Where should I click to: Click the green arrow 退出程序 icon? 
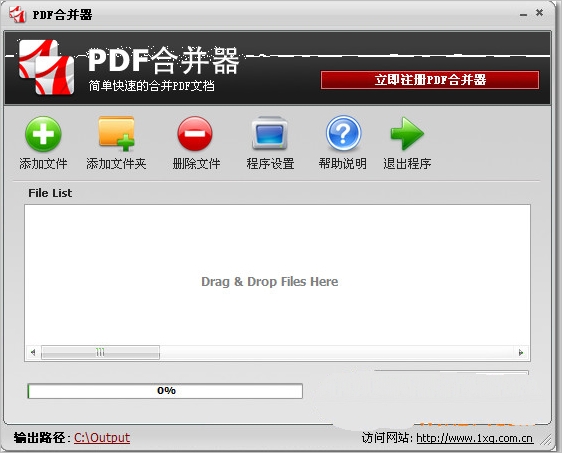click(x=407, y=133)
